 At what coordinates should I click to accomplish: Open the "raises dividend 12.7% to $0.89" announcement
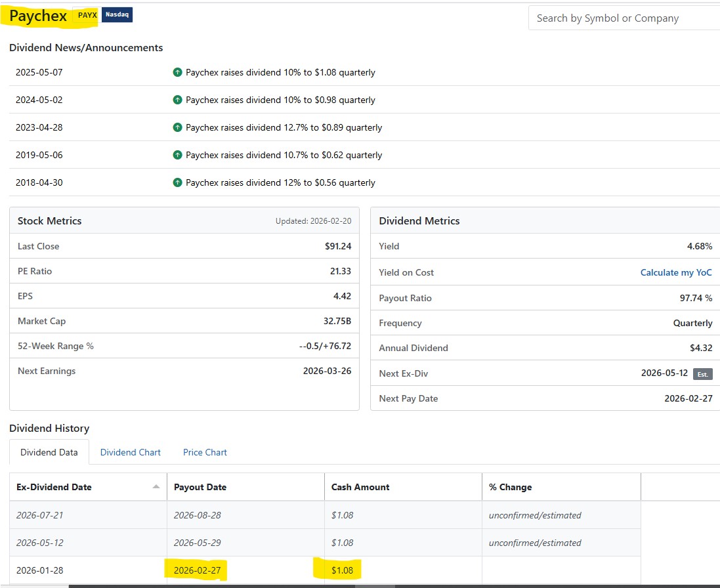(284, 127)
